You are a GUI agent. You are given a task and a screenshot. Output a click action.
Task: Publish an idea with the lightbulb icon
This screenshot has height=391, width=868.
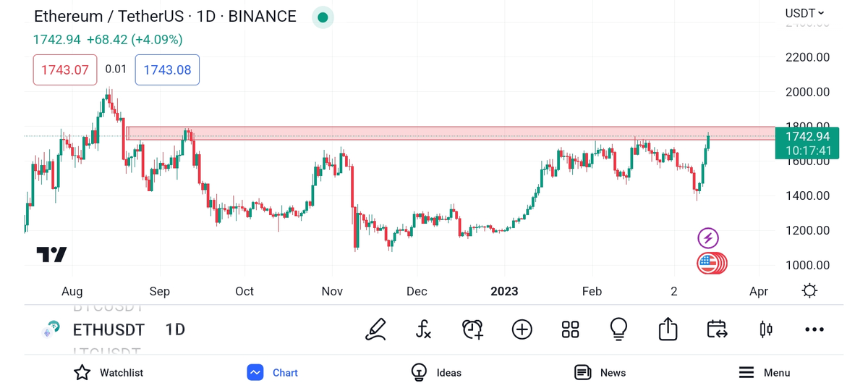coord(618,329)
